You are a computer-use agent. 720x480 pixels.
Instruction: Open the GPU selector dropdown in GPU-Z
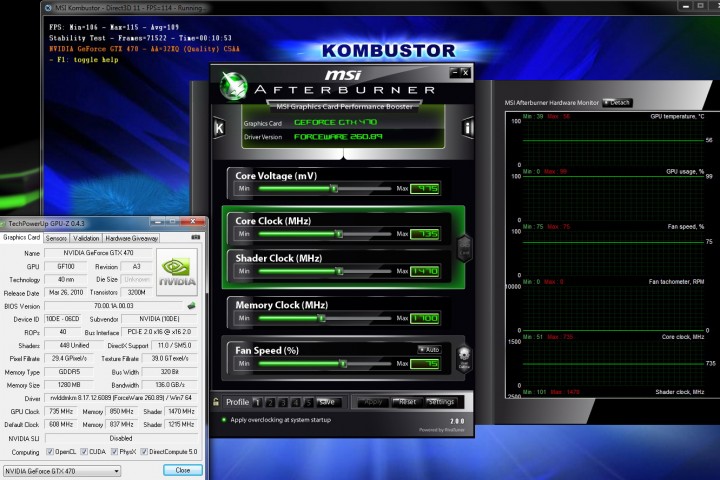coord(62,471)
